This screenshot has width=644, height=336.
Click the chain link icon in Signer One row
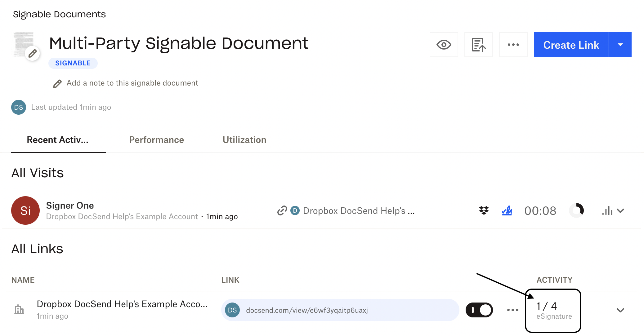pos(282,211)
